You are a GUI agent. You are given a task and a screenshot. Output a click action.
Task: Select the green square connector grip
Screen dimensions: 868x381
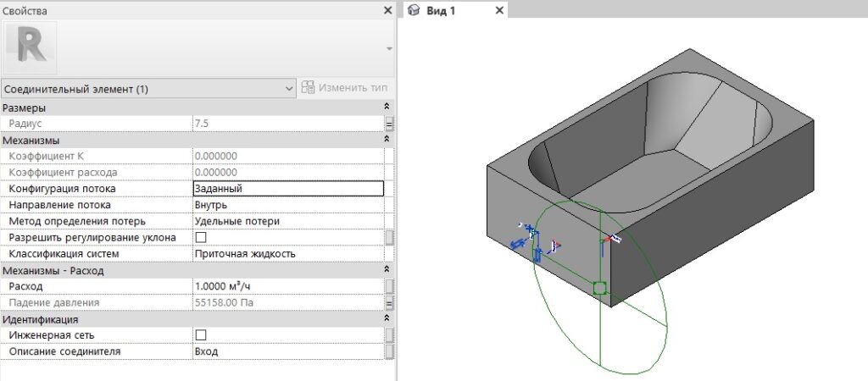tap(600, 288)
